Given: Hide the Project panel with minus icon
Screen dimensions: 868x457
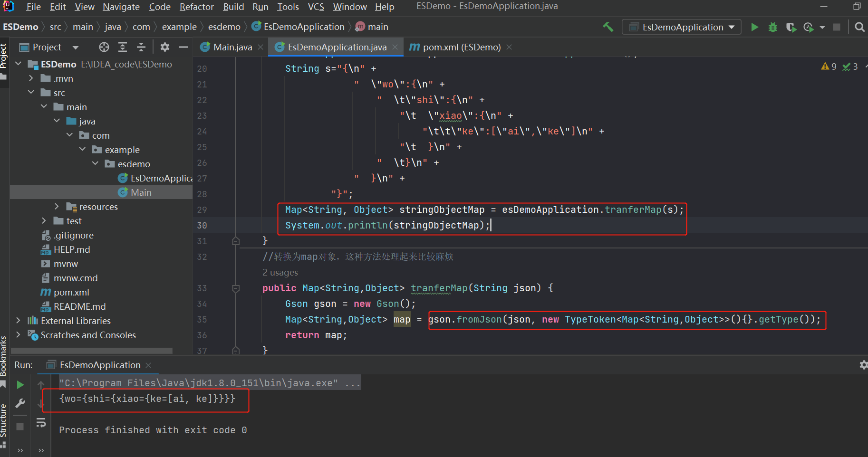Looking at the screenshot, I should coord(183,47).
